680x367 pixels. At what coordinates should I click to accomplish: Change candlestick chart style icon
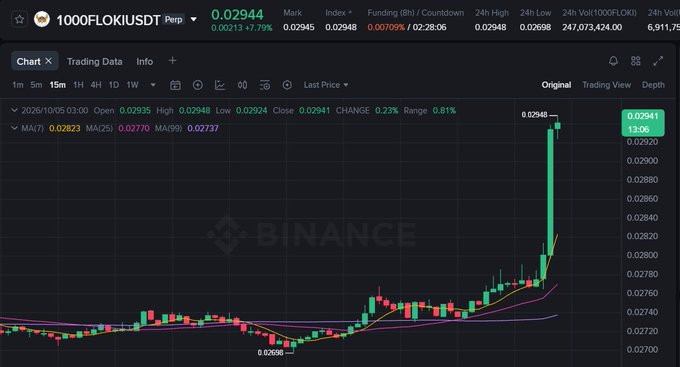[x=242, y=85]
